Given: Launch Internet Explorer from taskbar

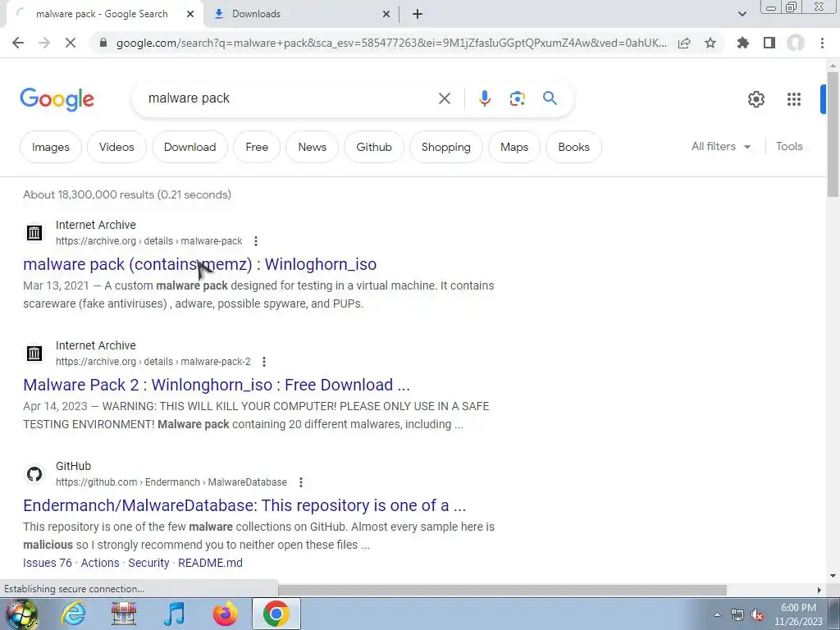Looking at the screenshot, I should click(73, 614).
